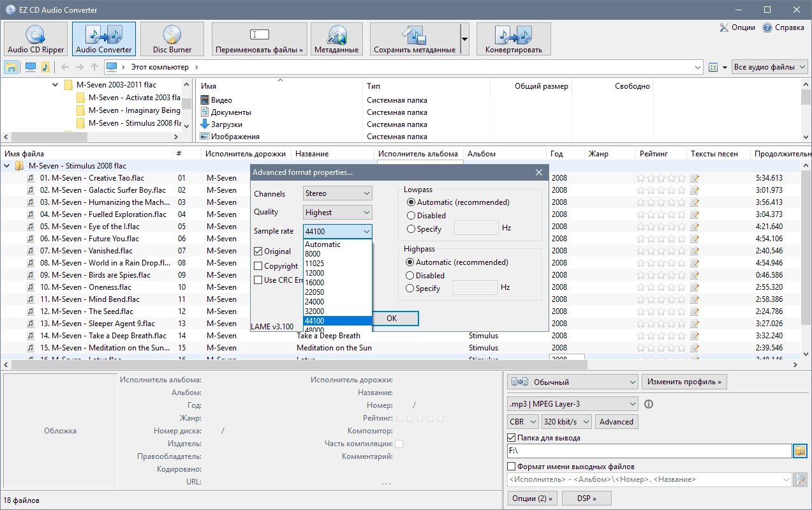Click the output folder path field
Screen dimensions: 812x510
pos(649,451)
